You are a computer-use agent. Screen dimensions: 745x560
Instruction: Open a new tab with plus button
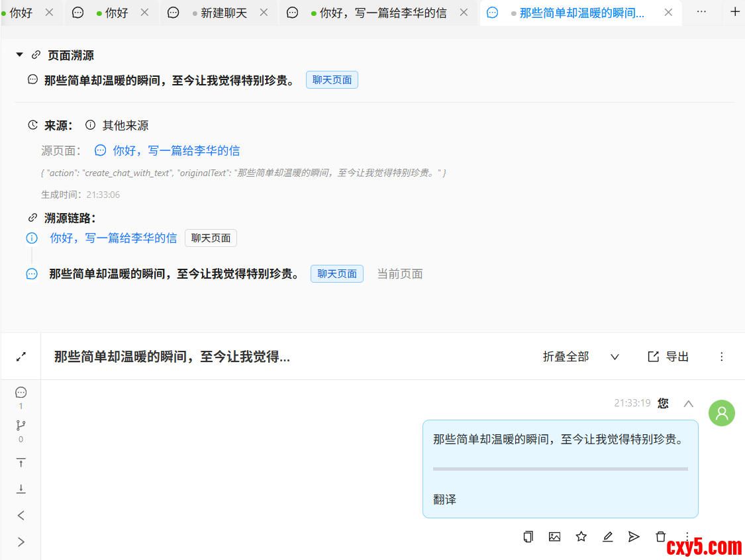[x=734, y=12]
